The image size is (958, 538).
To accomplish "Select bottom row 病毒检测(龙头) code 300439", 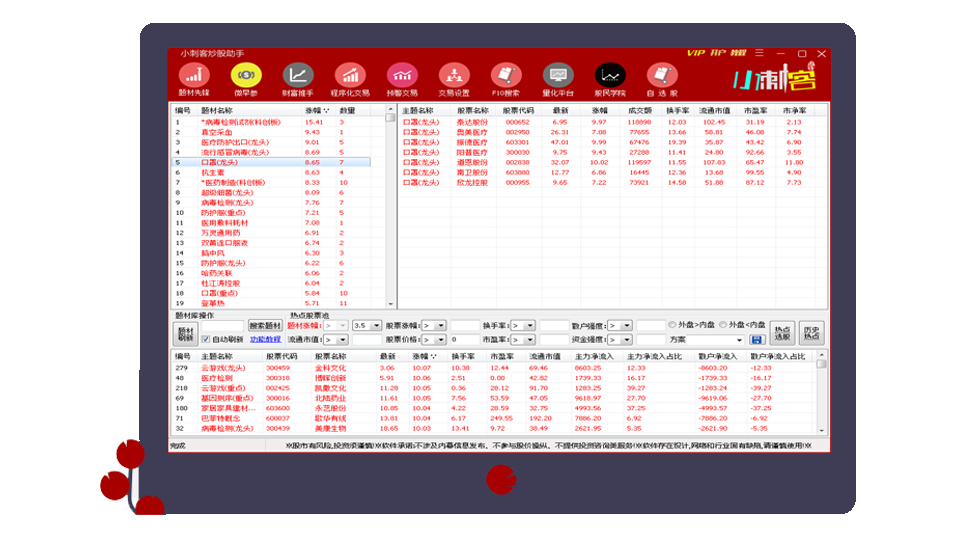I will tap(494, 429).
